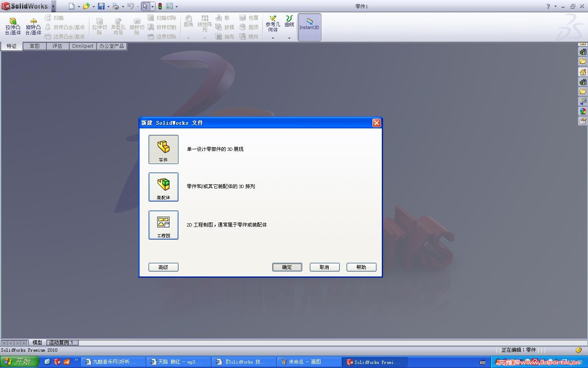
Task: Click 筋 rib tool
Action: [x=223, y=18]
